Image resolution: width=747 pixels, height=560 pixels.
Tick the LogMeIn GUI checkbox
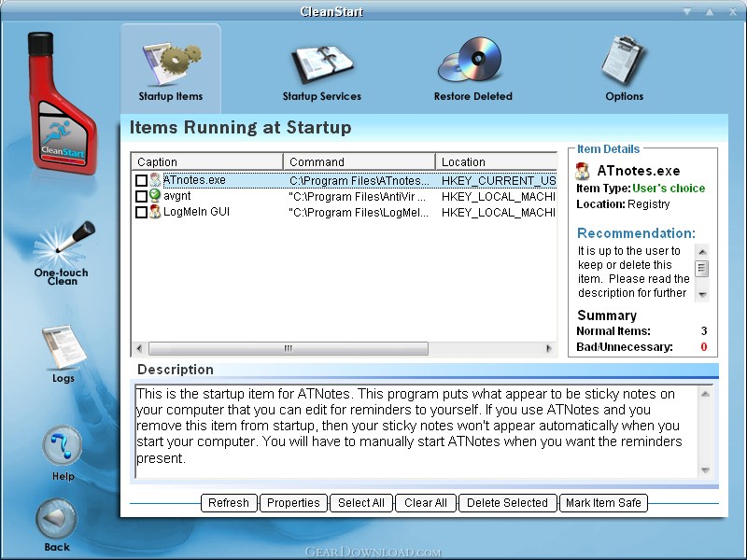pyautogui.click(x=141, y=212)
